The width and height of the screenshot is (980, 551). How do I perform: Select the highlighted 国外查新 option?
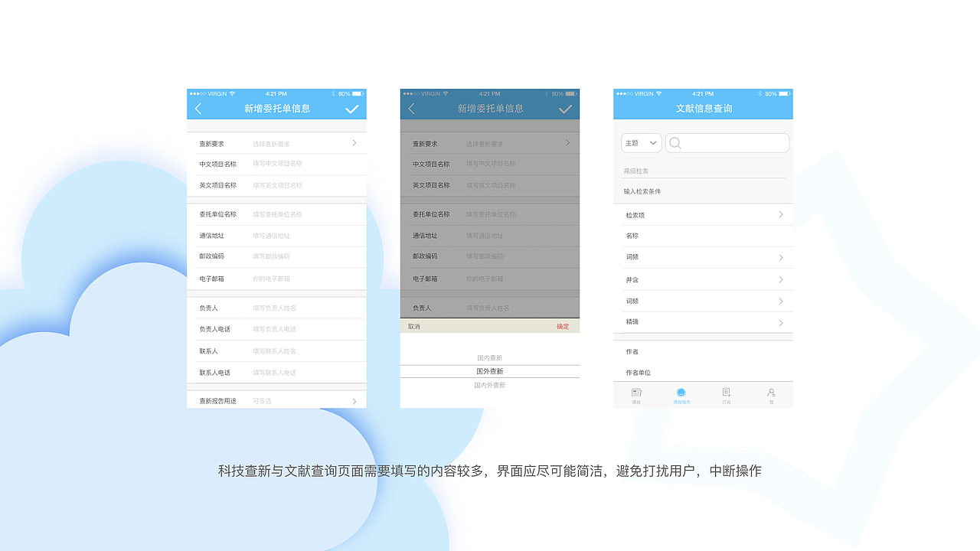pyautogui.click(x=490, y=371)
